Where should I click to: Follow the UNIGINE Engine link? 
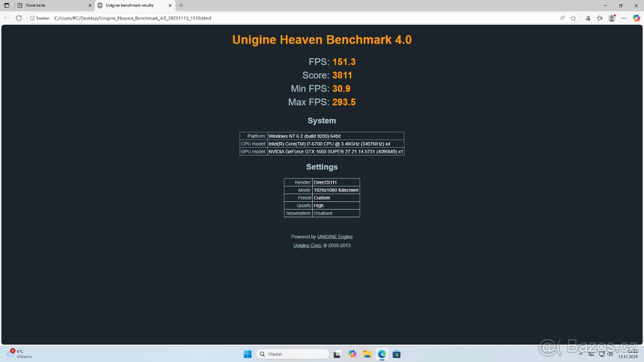[x=335, y=237]
